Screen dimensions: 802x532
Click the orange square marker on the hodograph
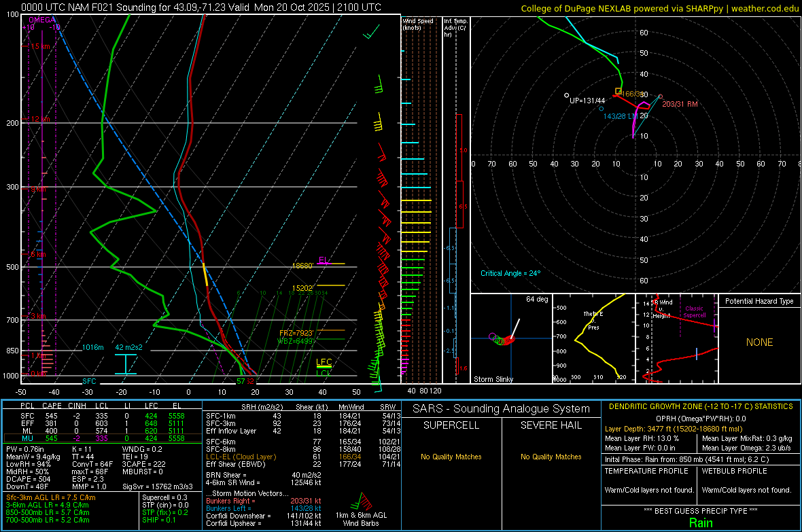(618, 91)
